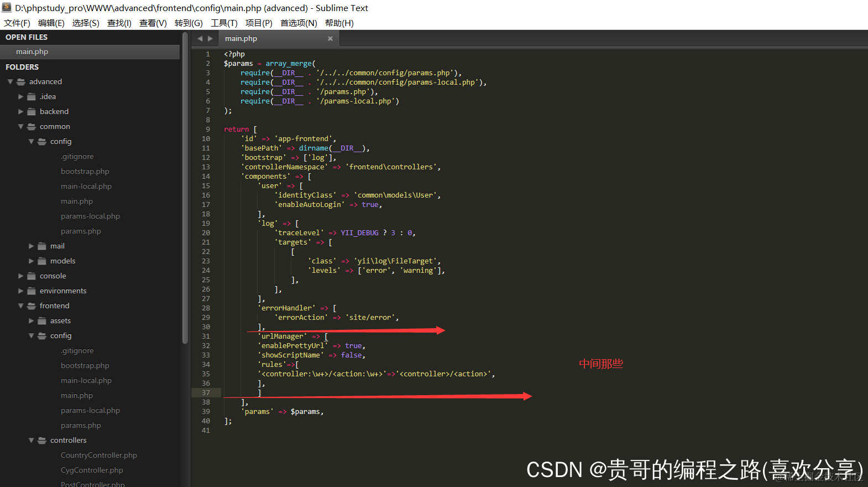Open the 首选项(N) menu

(299, 23)
